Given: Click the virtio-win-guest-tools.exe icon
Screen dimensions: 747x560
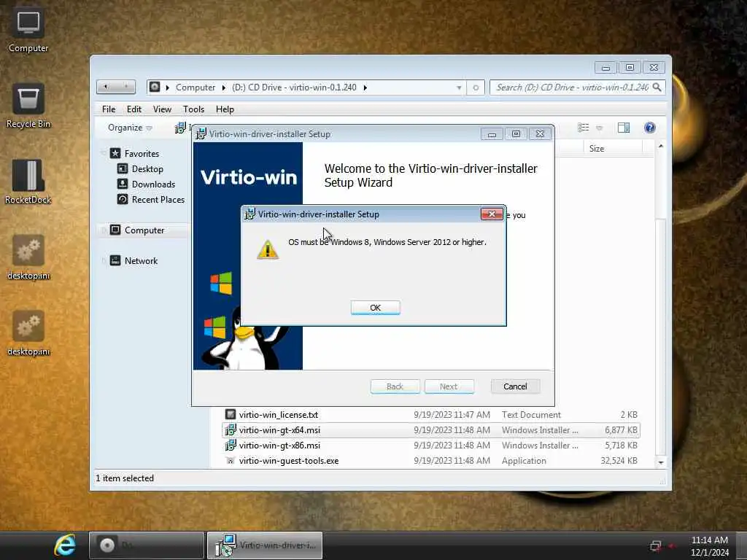Looking at the screenshot, I should 230,461.
